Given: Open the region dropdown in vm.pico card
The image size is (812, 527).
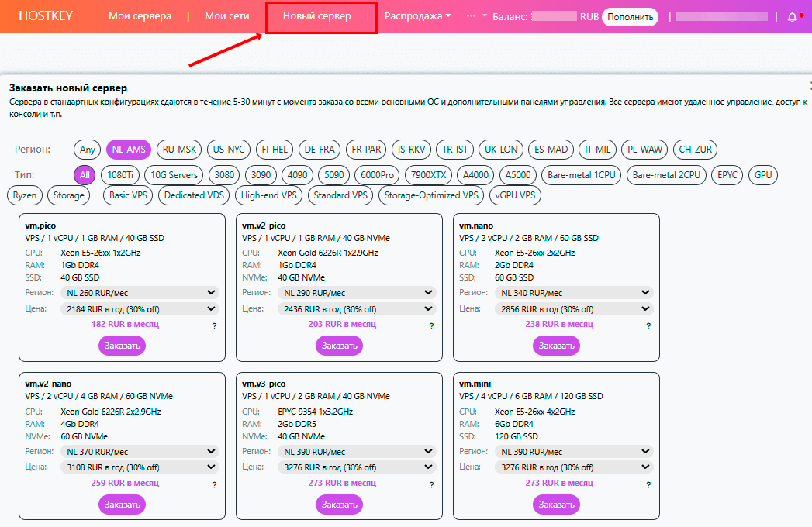Looking at the screenshot, I should pyautogui.click(x=140, y=293).
